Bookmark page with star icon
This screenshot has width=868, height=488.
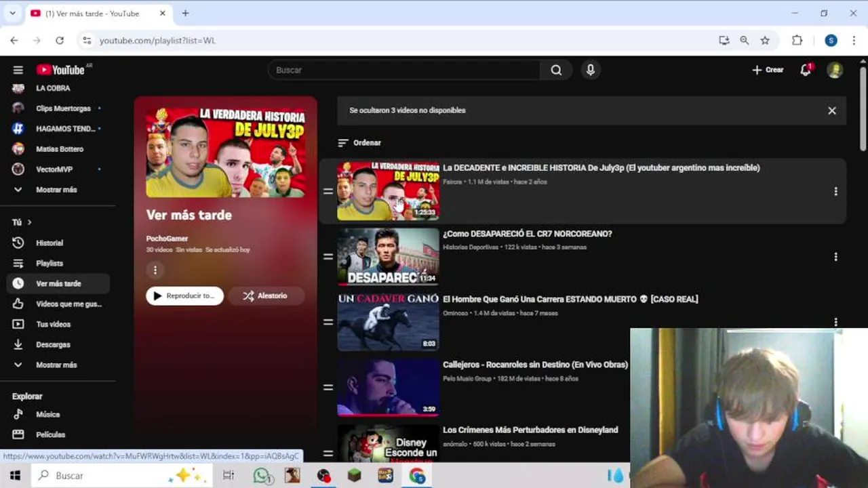[765, 41]
